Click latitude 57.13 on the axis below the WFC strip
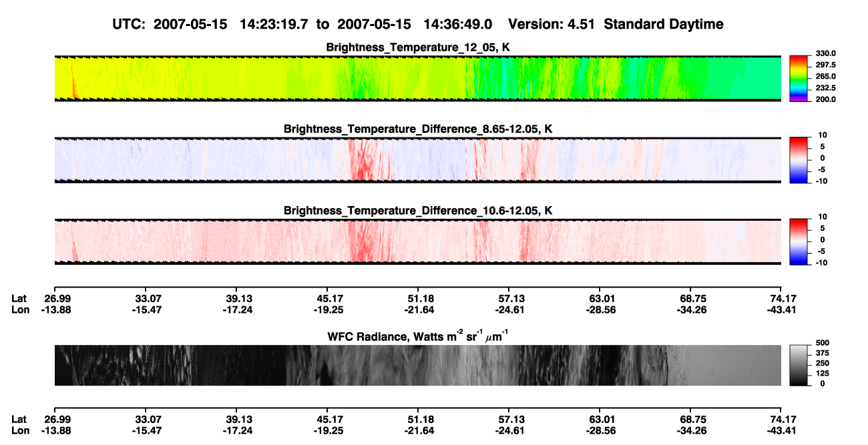The height and width of the screenshot is (445, 868). (509, 420)
